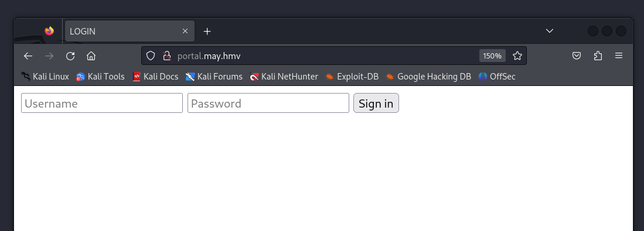Focus the Password input field
The image size is (644, 231).
click(268, 103)
